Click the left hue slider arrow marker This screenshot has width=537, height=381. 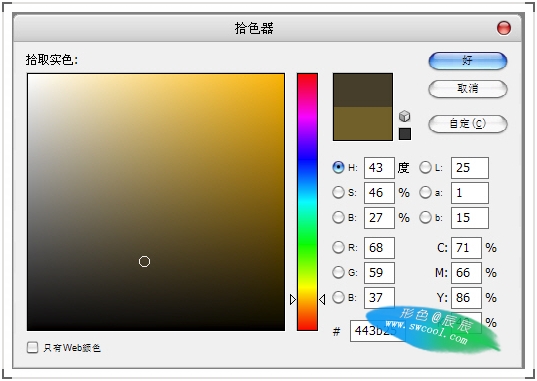[292, 299]
